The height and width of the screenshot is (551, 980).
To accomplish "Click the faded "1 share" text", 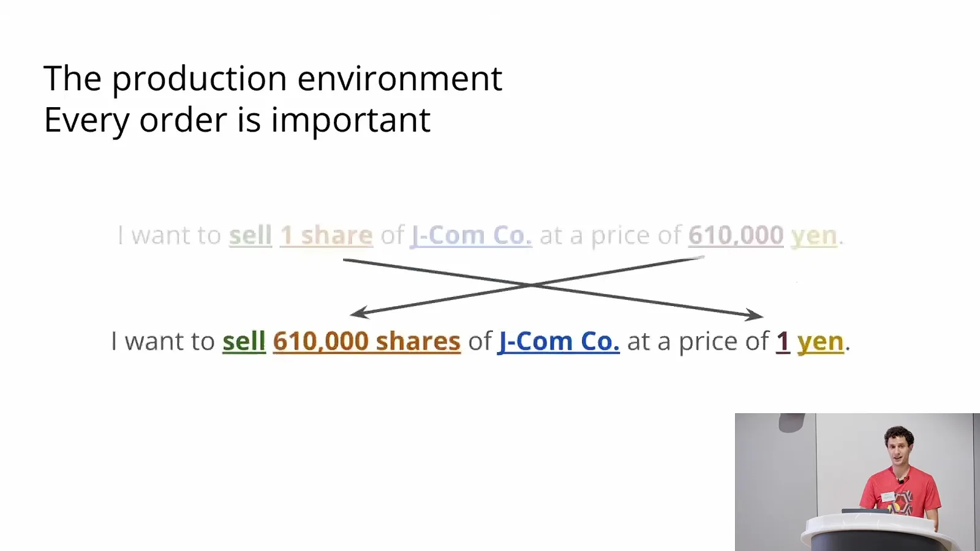I will [x=326, y=236].
